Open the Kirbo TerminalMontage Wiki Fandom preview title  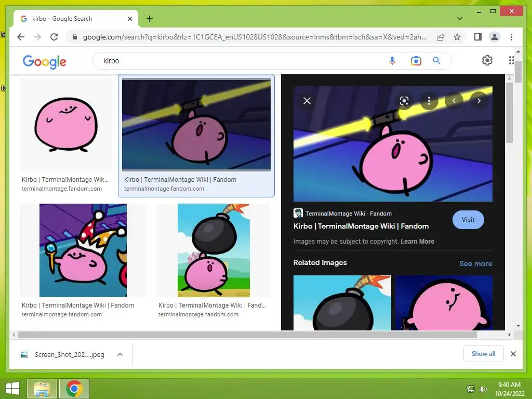(361, 227)
